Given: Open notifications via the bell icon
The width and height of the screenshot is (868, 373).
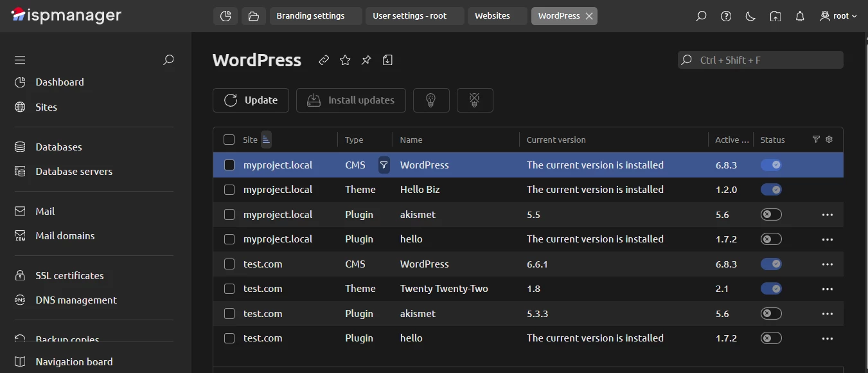Looking at the screenshot, I should pos(799,16).
